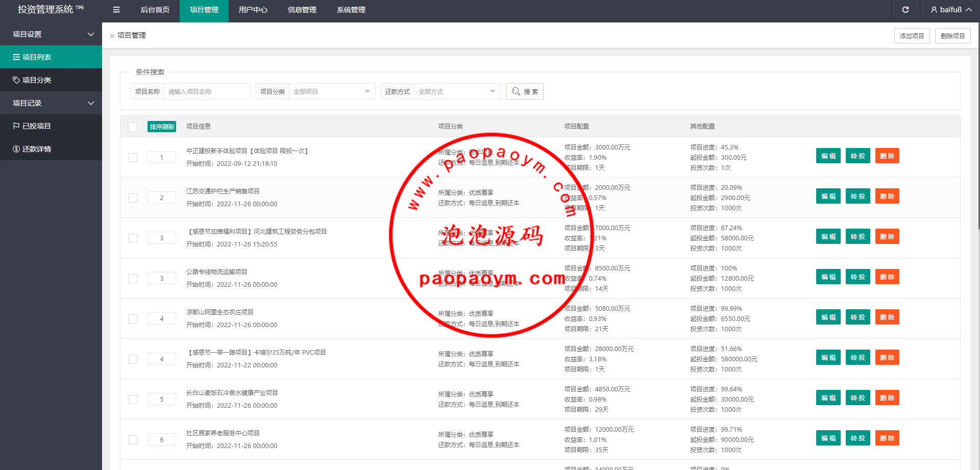Click the 添加项目 button

(x=912, y=36)
